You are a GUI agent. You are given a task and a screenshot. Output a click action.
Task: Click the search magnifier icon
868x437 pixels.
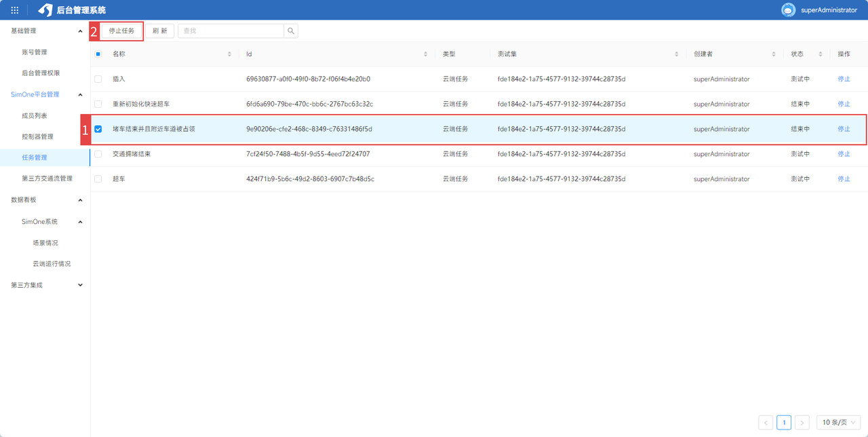click(x=291, y=31)
